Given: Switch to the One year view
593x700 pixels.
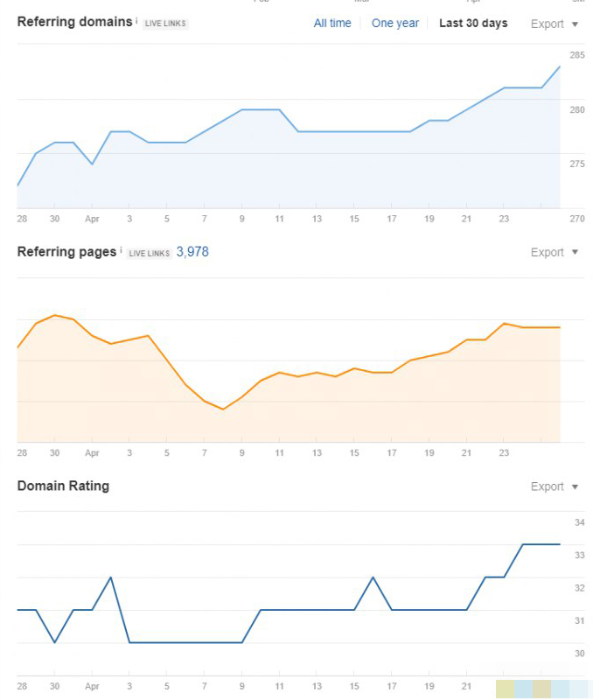Looking at the screenshot, I should click(x=395, y=24).
